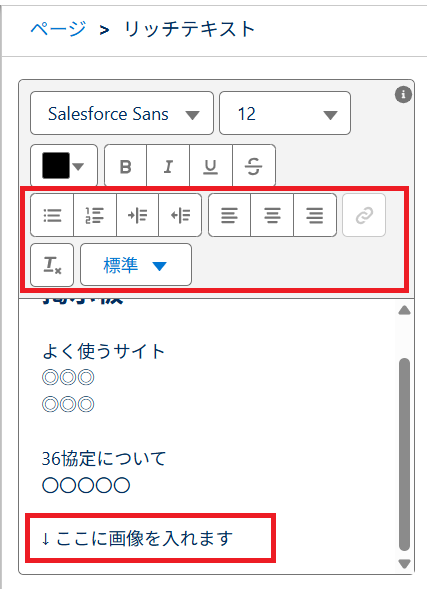Clear text formatting with Tx button

click(x=52, y=265)
